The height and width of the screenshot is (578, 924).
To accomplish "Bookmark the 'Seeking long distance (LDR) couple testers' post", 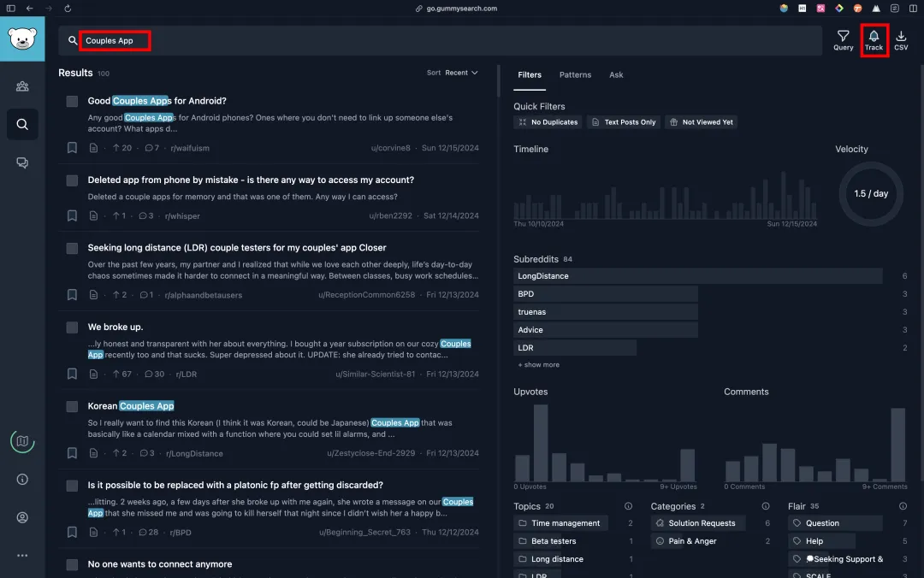I will 72,295.
